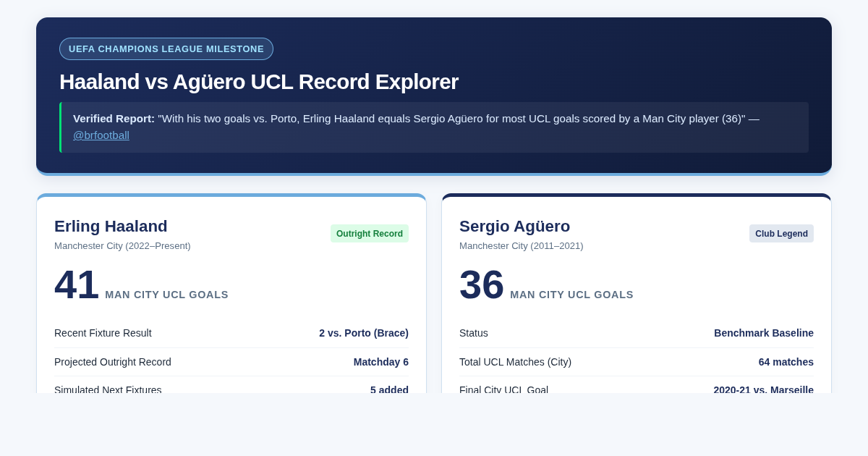The width and height of the screenshot is (868, 456).
Task: Click the 2020-21 vs. Marseille value
Action: pyautogui.click(x=764, y=389)
